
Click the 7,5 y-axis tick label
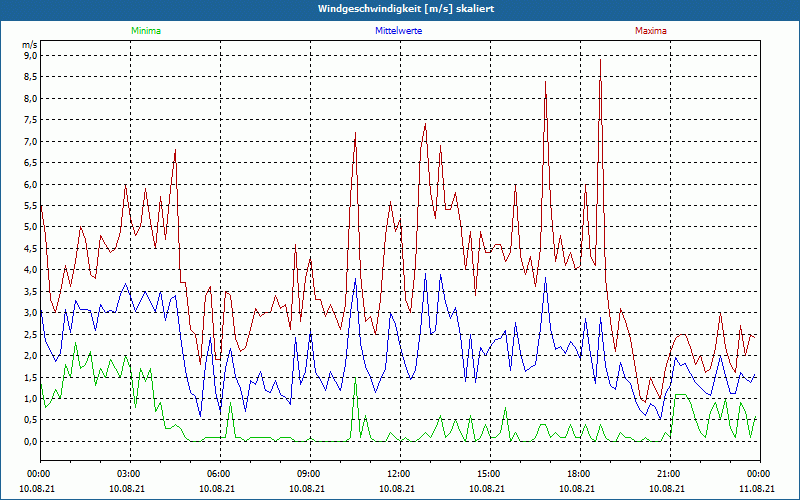tap(29, 120)
